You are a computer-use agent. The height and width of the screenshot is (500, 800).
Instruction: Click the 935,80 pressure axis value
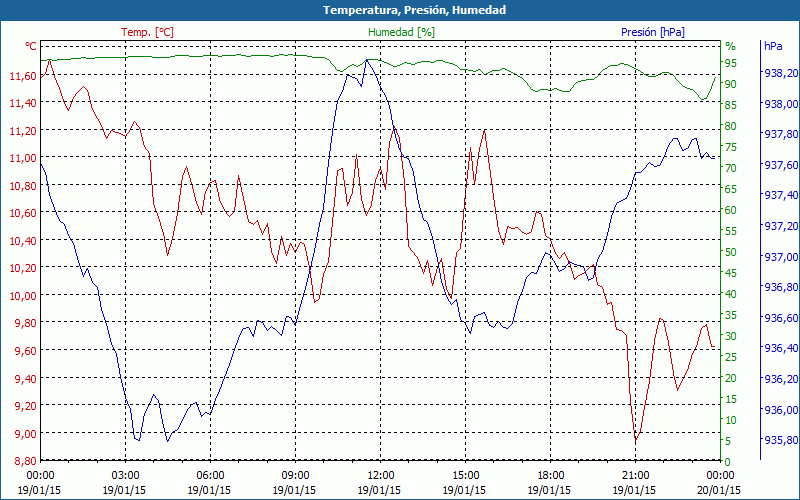tap(781, 440)
